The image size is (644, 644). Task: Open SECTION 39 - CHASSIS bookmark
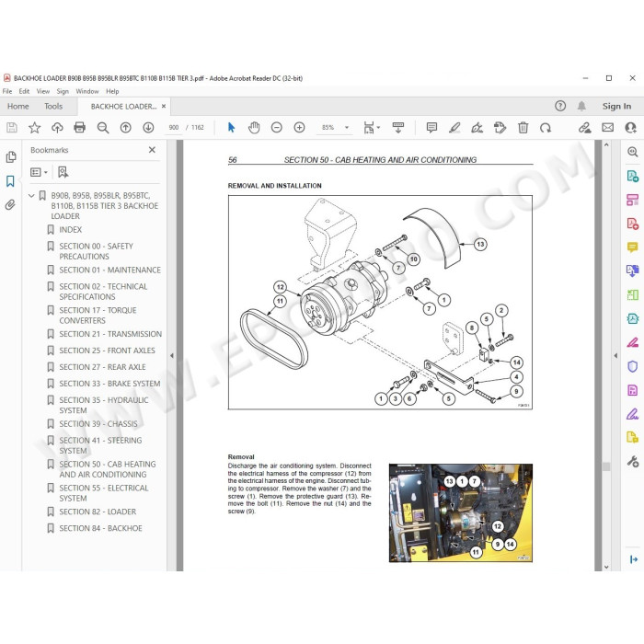click(x=98, y=423)
